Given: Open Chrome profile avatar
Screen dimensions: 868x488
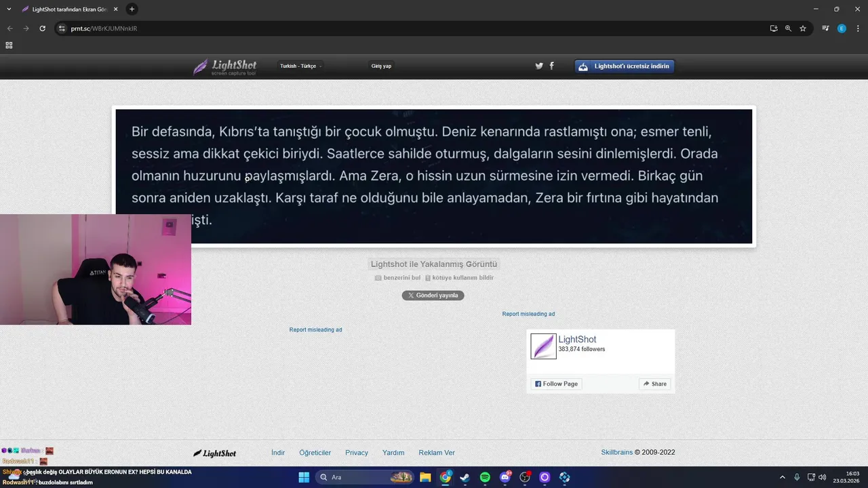Looking at the screenshot, I should click(842, 28).
